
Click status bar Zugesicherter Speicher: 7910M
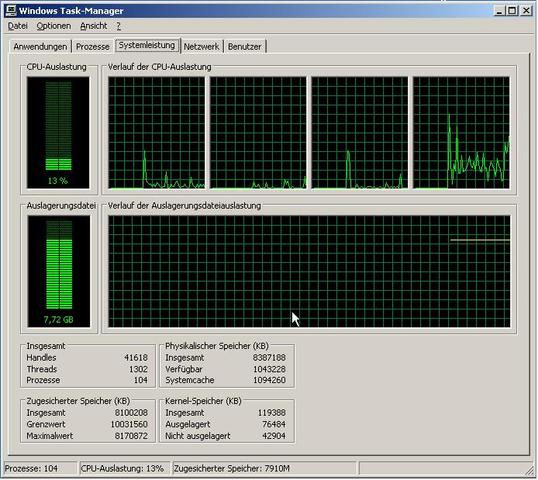pyautogui.click(x=265, y=469)
